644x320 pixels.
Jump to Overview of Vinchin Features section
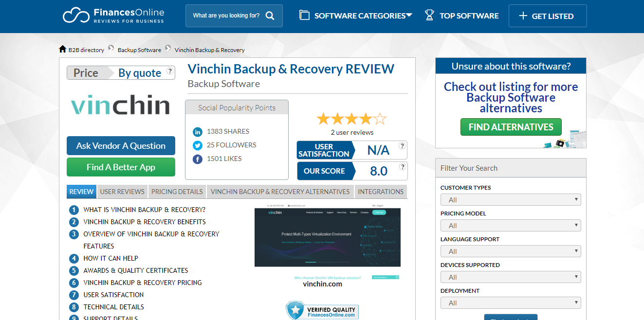[x=151, y=240]
